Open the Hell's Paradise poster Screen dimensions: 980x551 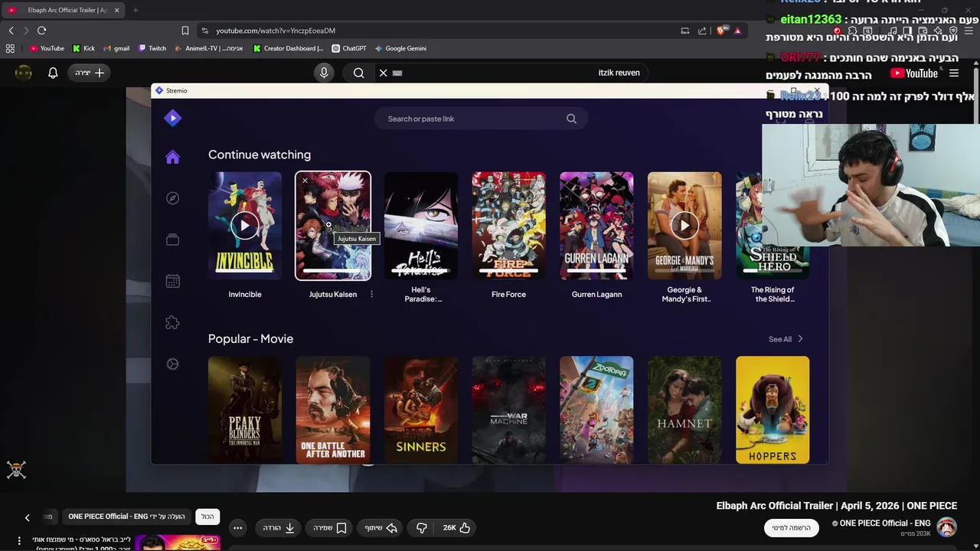pyautogui.click(x=420, y=225)
